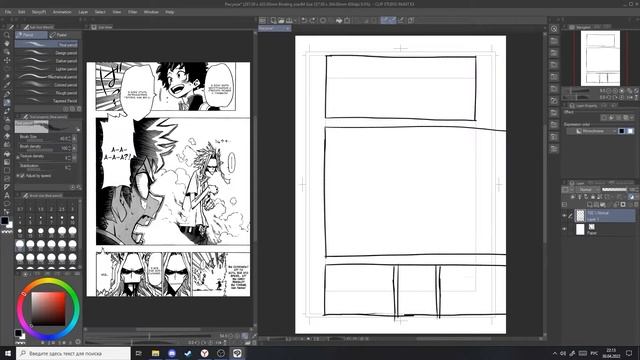The width and height of the screenshot is (640, 360).
Task: Select the Ruler tool
Action: click(x=7, y=187)
